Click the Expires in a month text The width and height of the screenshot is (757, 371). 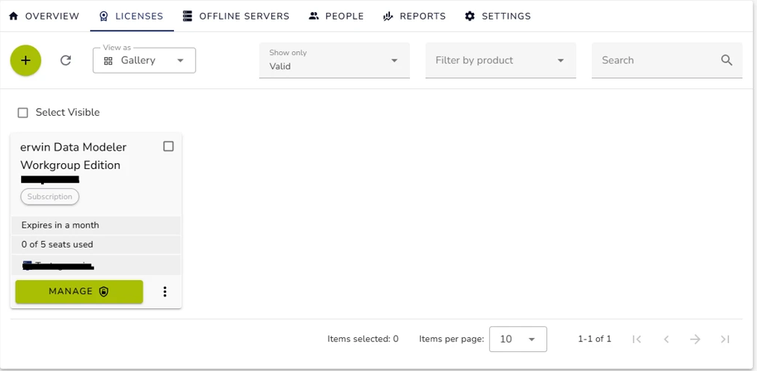tap(60, 225)
